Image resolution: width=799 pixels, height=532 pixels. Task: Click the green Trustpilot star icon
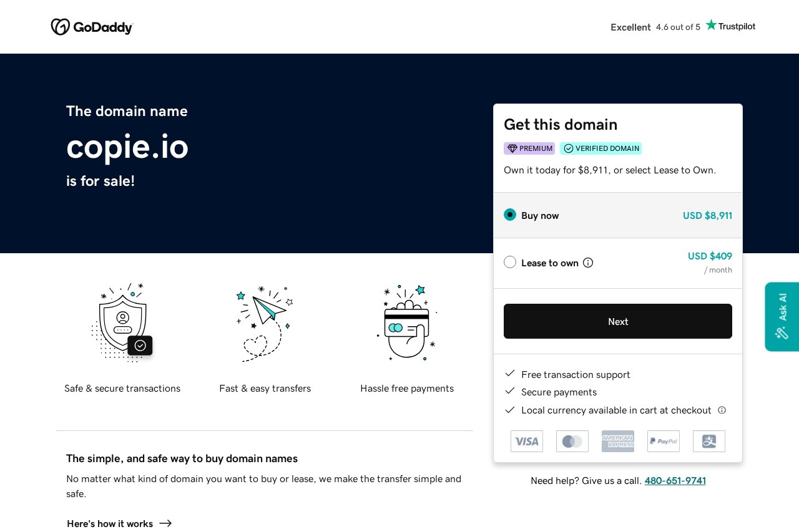coord(711,25)
